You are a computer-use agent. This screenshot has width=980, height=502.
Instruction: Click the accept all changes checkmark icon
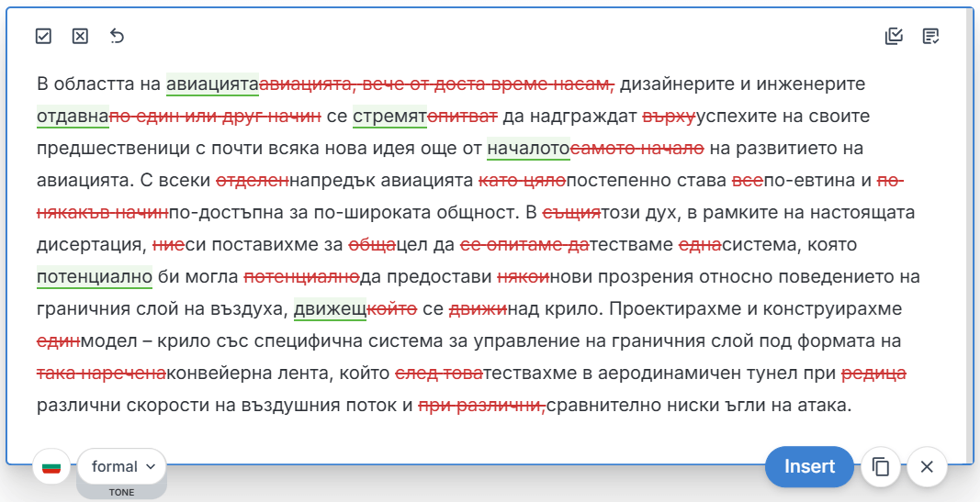pos(43,36)
